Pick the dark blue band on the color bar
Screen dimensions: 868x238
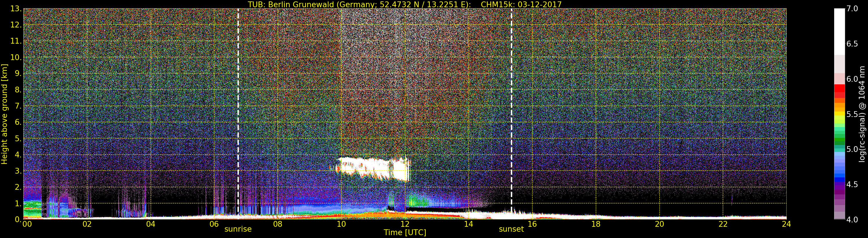(x=839, y=180)
